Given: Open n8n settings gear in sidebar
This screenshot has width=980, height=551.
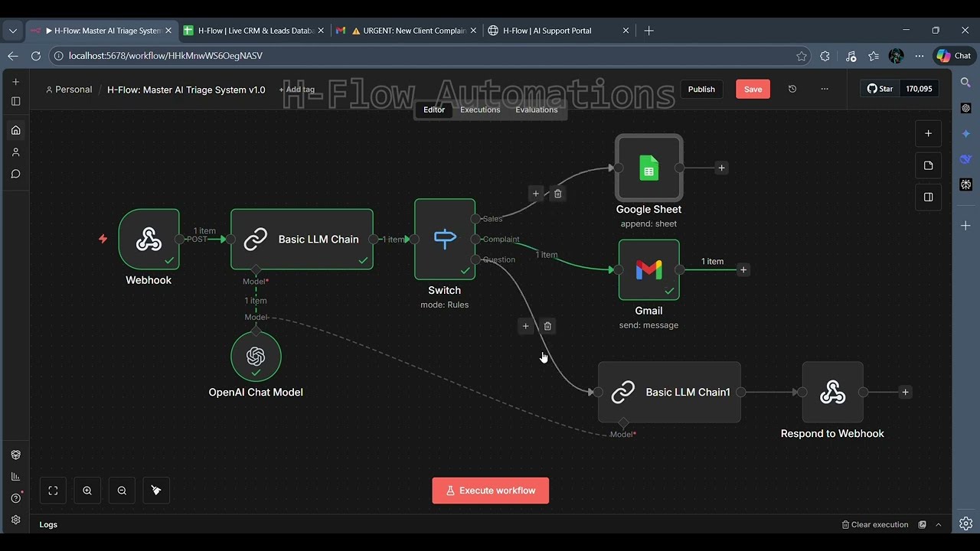Looking at the screenshot, I should [x=15, y=520].
